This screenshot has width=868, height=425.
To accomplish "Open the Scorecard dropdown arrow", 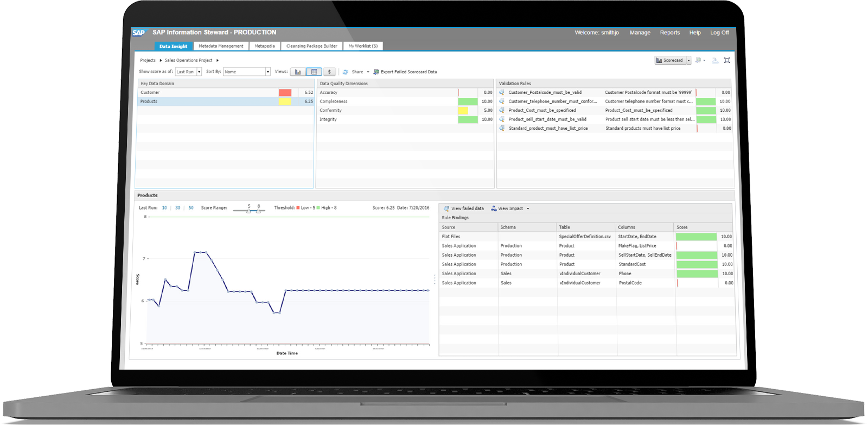I will click(689, 60).
